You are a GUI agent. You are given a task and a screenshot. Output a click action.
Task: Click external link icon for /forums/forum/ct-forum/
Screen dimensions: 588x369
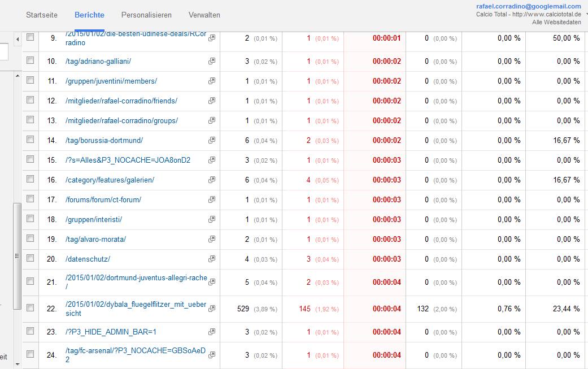(x=212, y=199)
